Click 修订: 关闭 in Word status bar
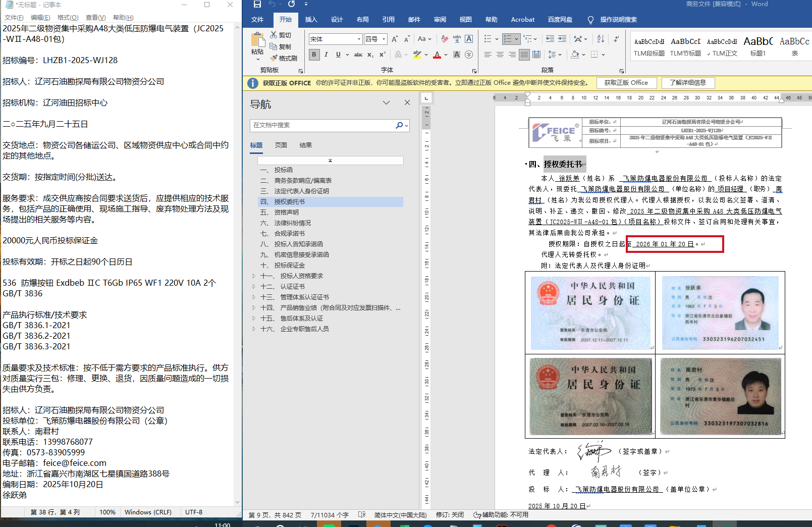This screenshot has width=812, height=527. 450,515
